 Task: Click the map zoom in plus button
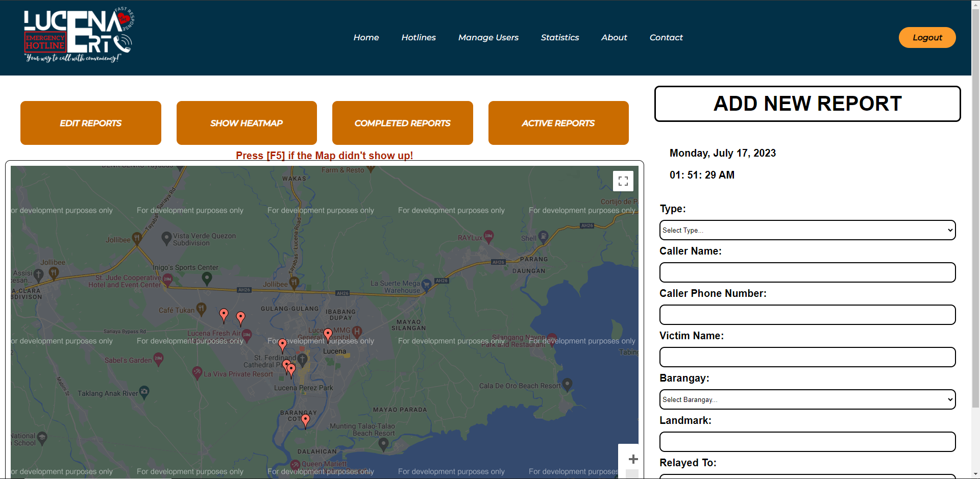pyautogui.click(x=633, y=459)
